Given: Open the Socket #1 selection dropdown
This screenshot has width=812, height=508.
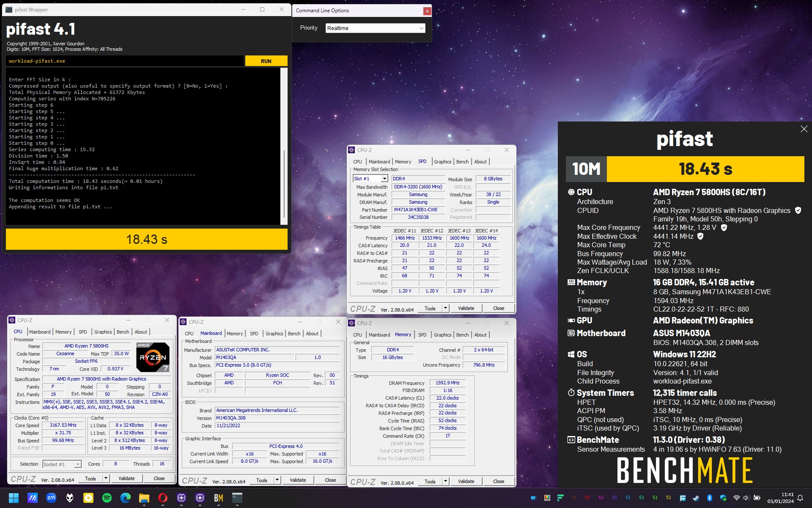Looking at the screenshot, I should (x=62, y=464).
